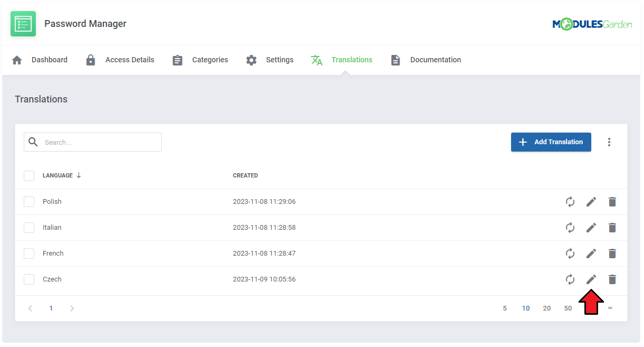Viewport: 644px width, 347px height.
Task: Focus the Search input field
Action: [x=93, y=142]
